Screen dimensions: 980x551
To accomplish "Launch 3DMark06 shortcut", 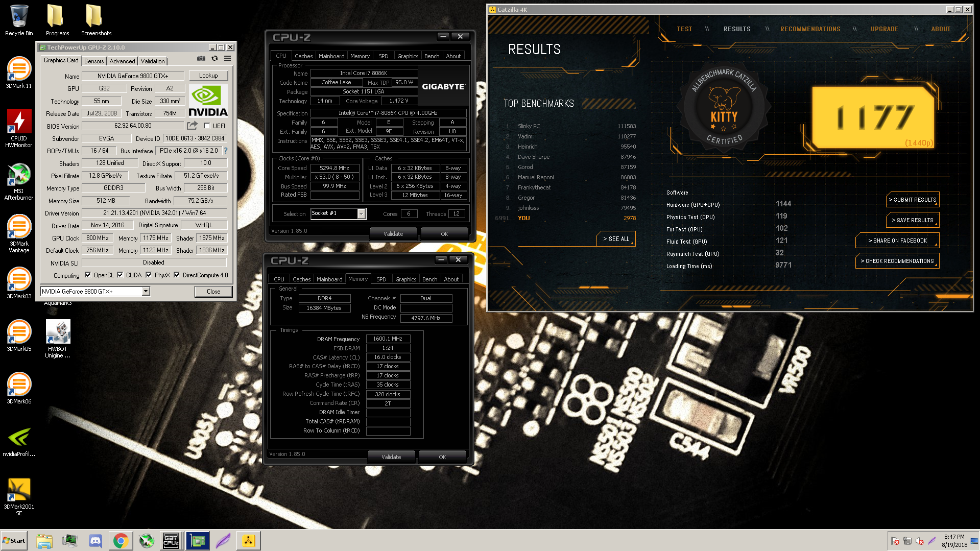I will pyautogui.click(x=19, y=388).
